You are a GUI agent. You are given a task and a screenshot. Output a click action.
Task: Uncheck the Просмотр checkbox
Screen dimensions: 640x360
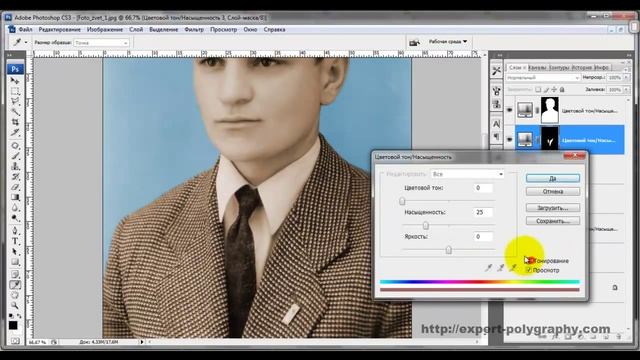[528, 270]
